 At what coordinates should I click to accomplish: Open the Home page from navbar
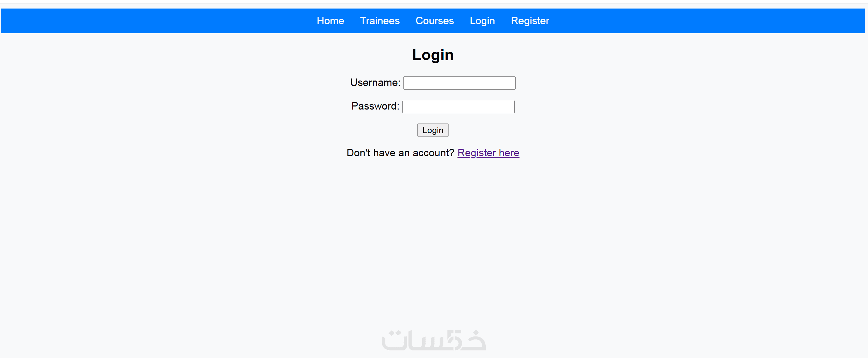point(330,21)
